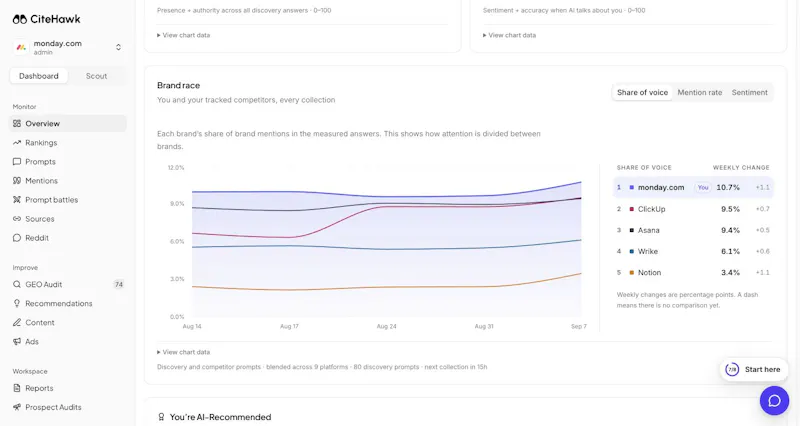Click the 10.7% share value
This screenshot has height=426, width=800.
728,187
